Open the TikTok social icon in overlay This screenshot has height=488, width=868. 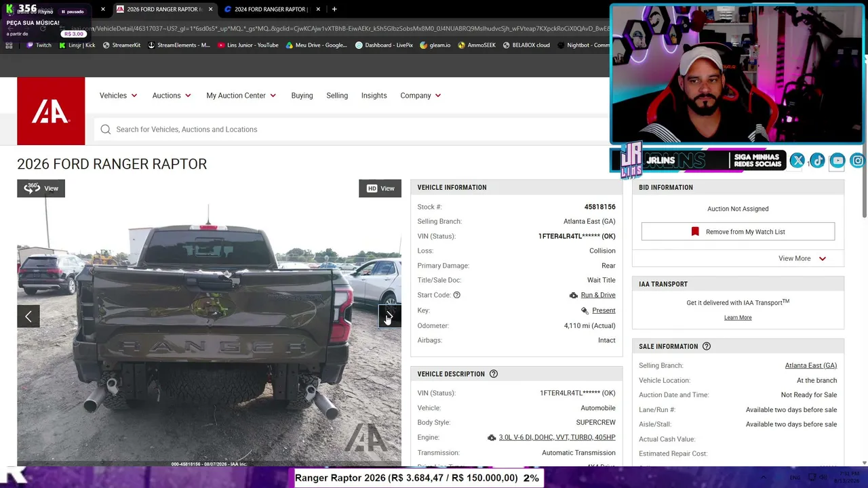click(x=817, y=161)
